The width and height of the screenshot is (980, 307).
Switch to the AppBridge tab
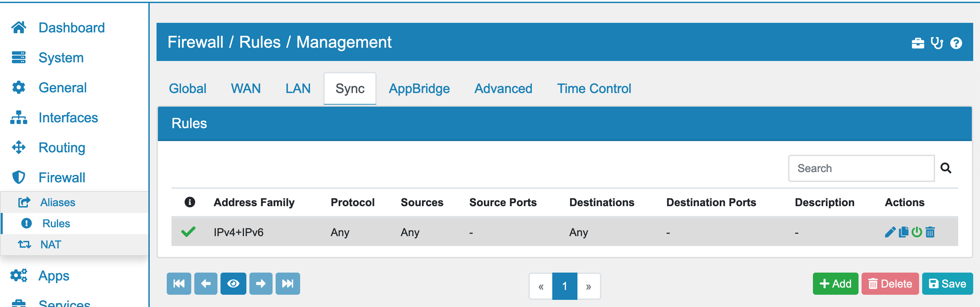[x=419, y=89]
